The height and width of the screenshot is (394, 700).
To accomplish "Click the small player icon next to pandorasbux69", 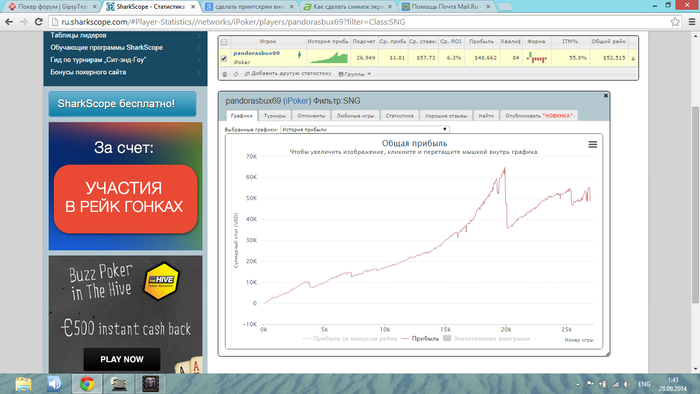I will tap(299, 55).
